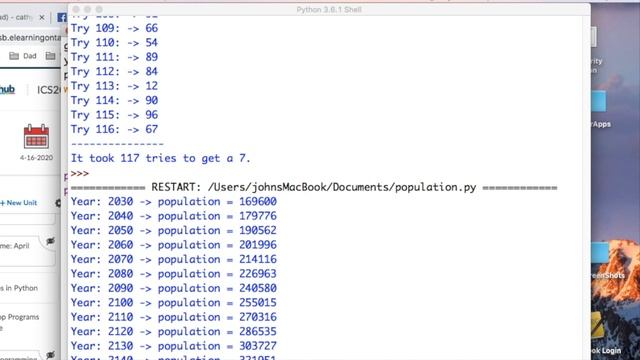Open the Facebook tab in the browser

coord(62,18)
